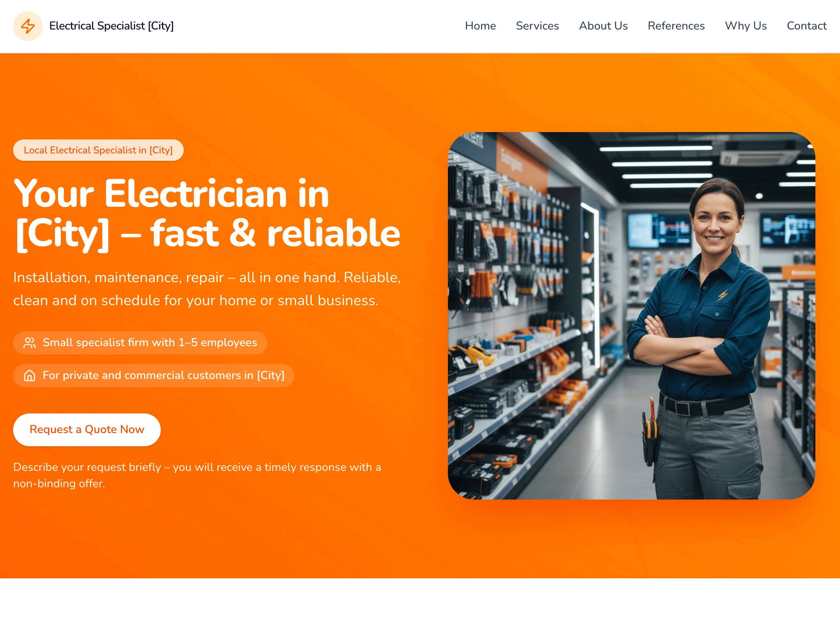
Task: Click the Request a Quote Now button
Action: pyautogui.click(x=87, y=429)
